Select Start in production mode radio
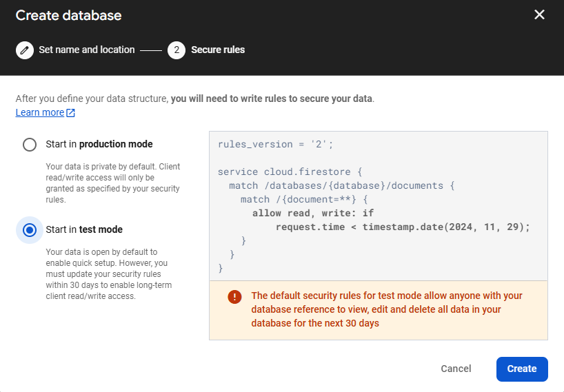 pos(30,145)
